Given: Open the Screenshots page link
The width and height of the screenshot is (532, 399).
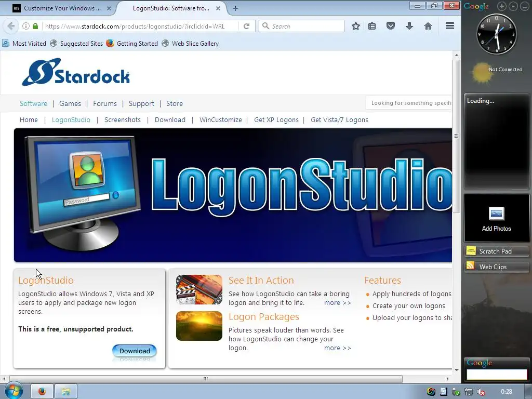Looking at the screenshot, I should click(123, 120).
